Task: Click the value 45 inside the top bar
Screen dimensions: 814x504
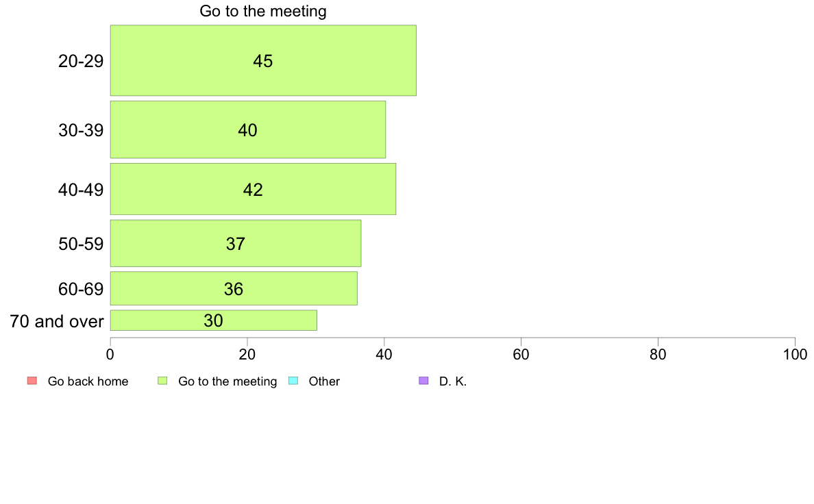Action: click(x=263, y=61)
